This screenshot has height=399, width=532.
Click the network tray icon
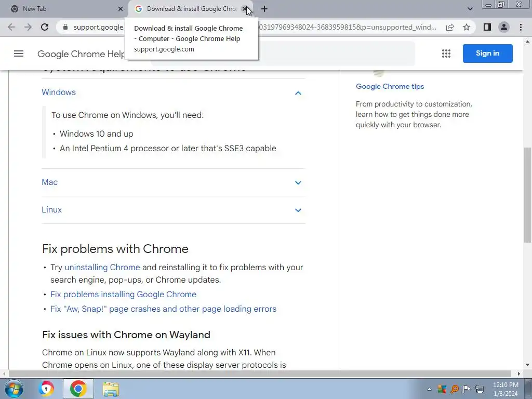pyautogui.click(x=480, y=389)
